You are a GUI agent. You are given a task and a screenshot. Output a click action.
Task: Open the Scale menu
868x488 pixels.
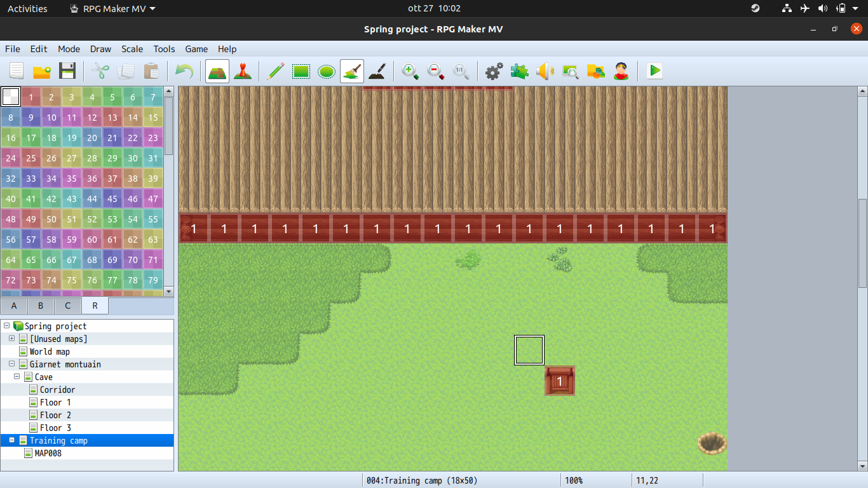point(132,49)
